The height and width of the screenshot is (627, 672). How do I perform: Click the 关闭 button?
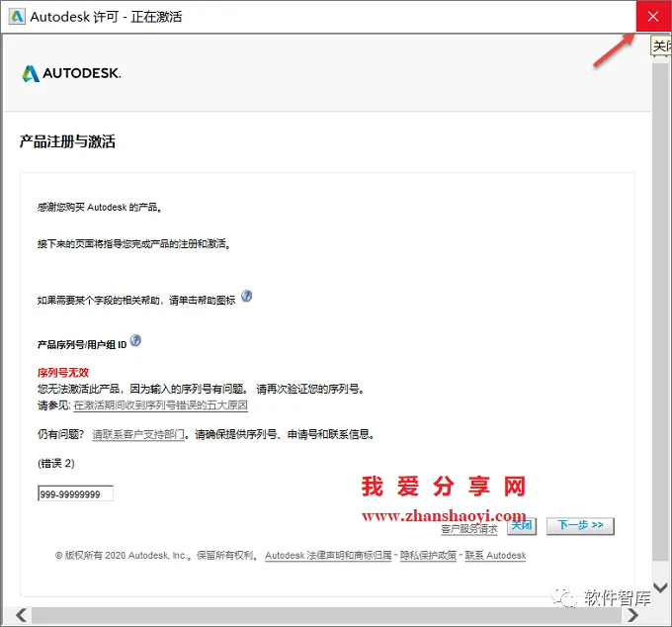522,526
